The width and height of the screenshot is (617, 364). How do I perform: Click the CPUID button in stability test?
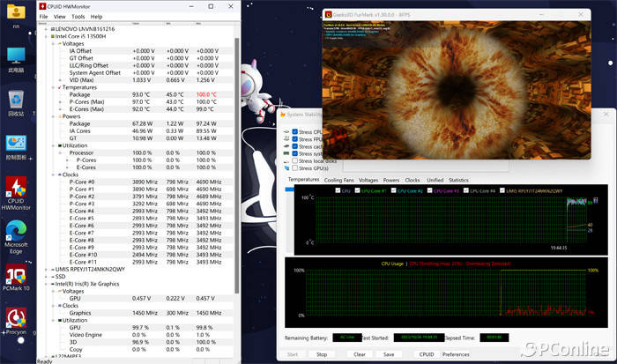point(427,354)
